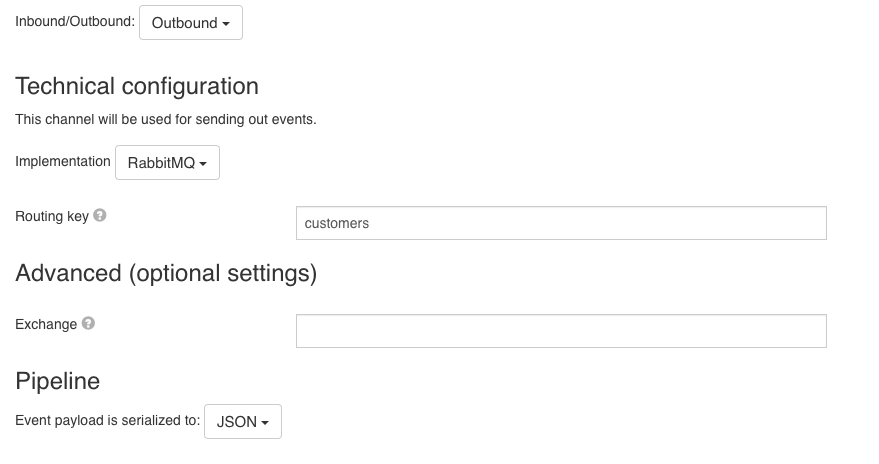
Task: Open the Inbound/Outbound dropdown showing Outbound
Action: coord(191,22)
